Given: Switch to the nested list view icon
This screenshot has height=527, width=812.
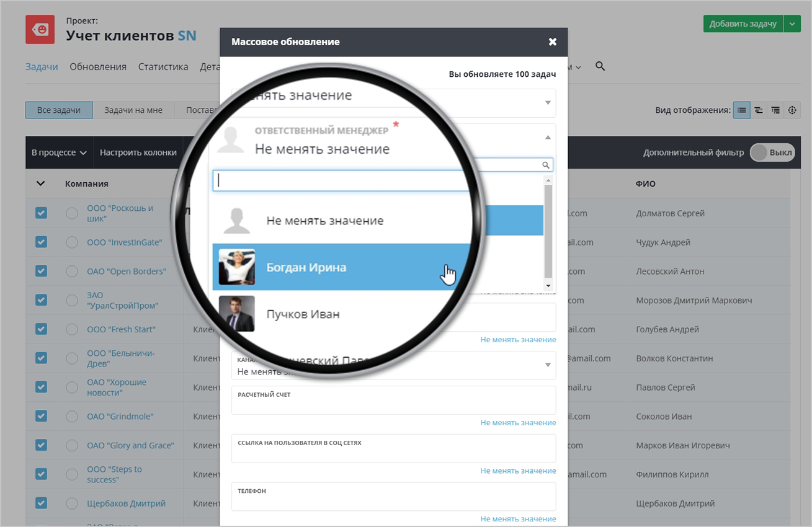Looking at the screenshot, I should coord(775,110).
